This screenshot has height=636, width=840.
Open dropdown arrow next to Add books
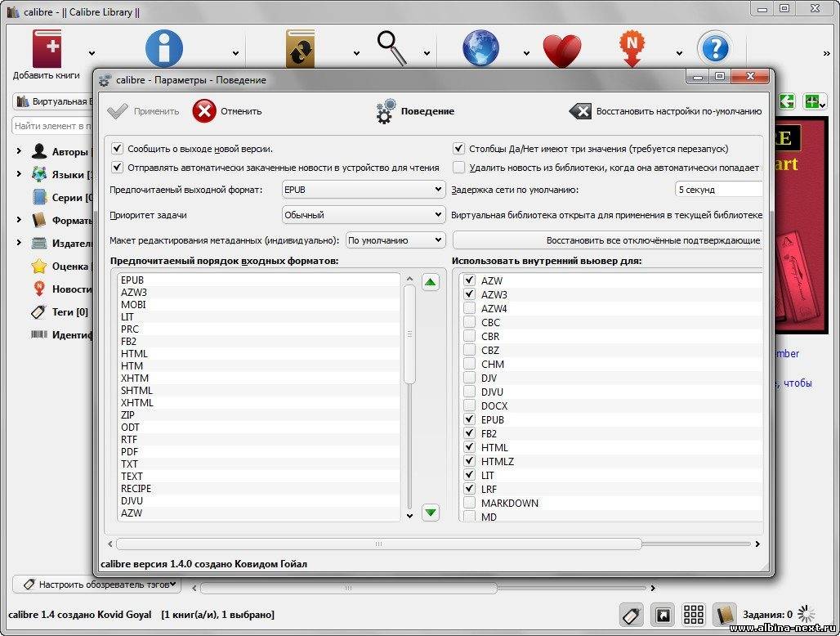click(92, 53)
